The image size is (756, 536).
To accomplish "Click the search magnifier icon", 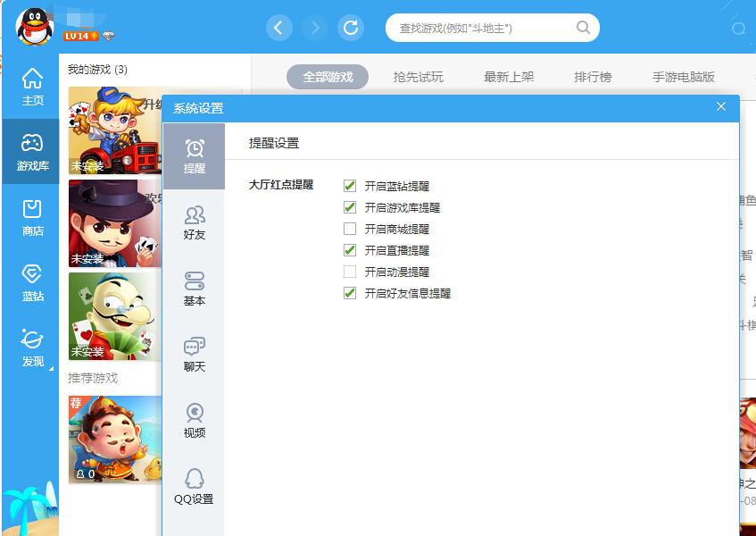I will click(x=584, y=28).
